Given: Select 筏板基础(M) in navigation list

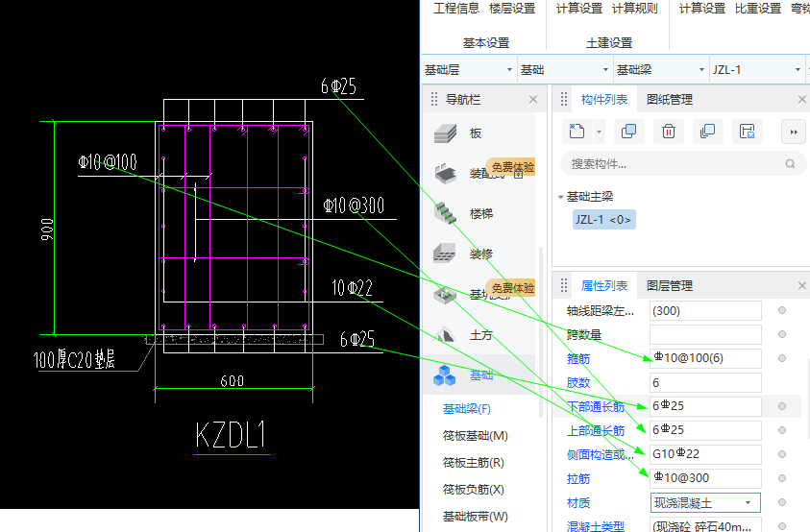Looking at the screenshot, I should [476, 435].
